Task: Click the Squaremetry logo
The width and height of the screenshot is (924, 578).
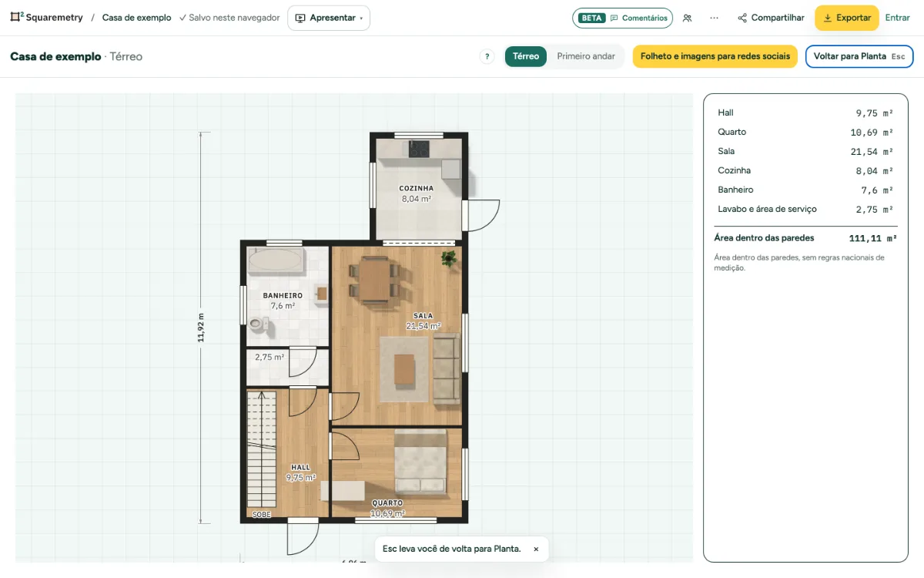Action: (x=46, y=18)
